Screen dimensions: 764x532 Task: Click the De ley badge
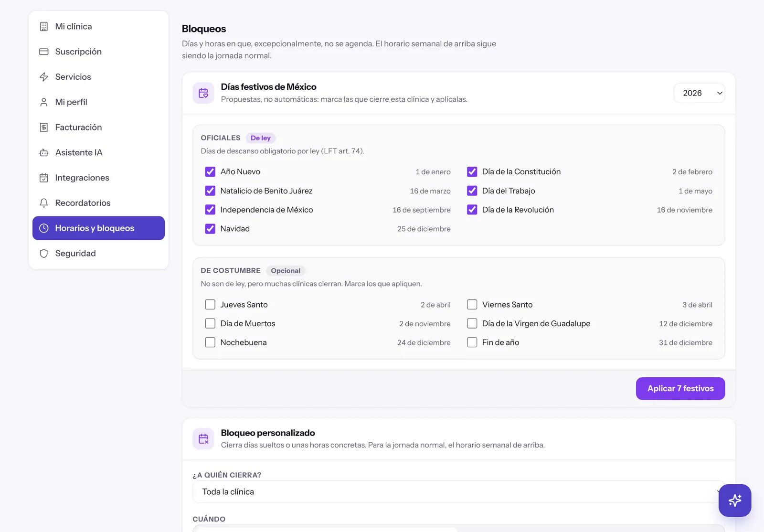pos(261,138)
